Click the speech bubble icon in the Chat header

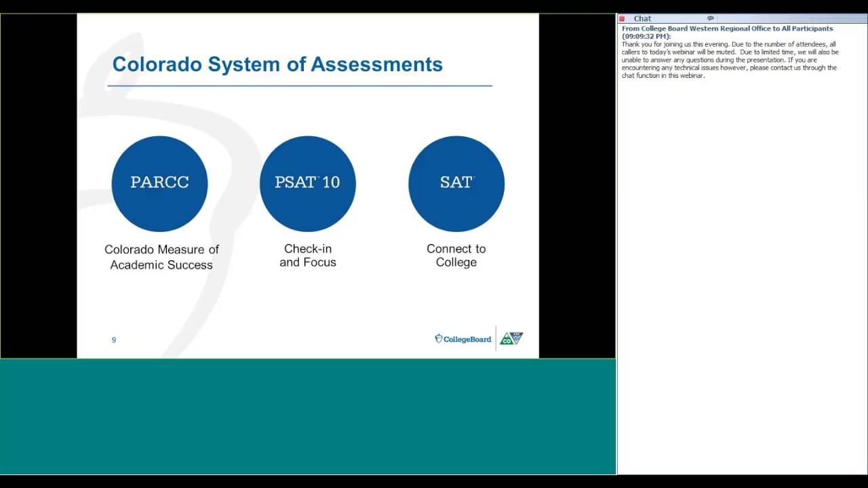pyautogui.click(x=711, y=18)
